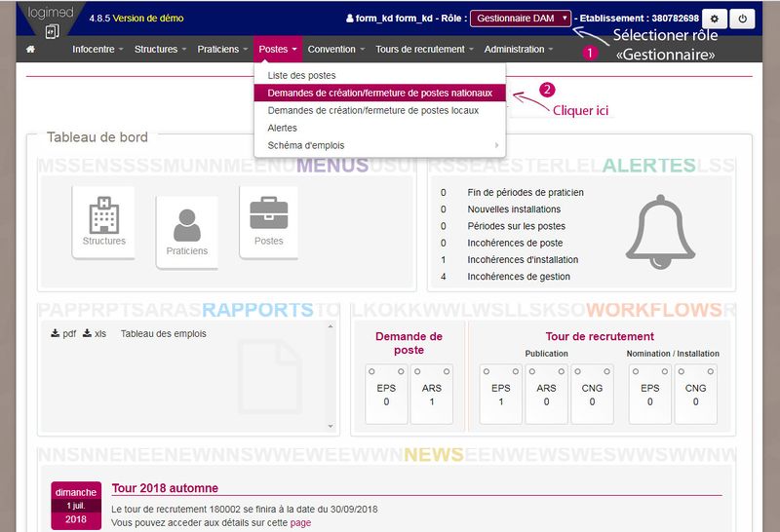
Task: Expand the Infocentre menu
Action: 97,50
